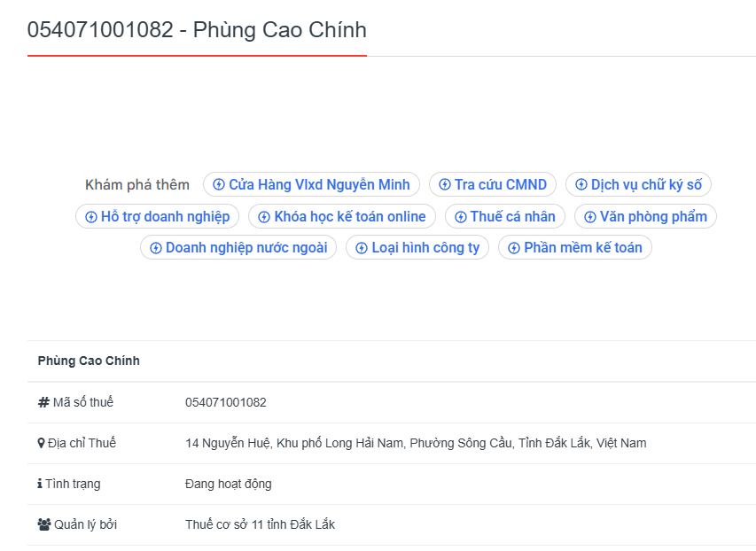Click the Phùng Cao Chính table header
This screenshot has height=551, width=756.
click(x=89, y=361)
